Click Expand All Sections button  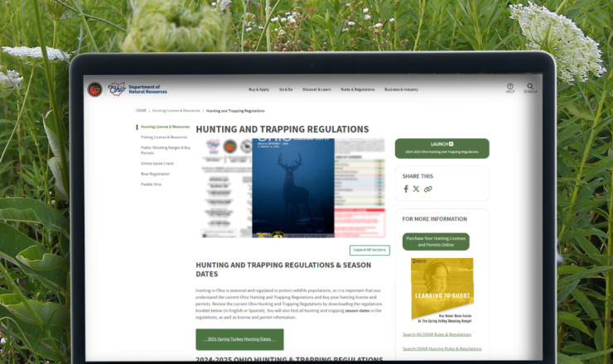(x=369, y=250)
